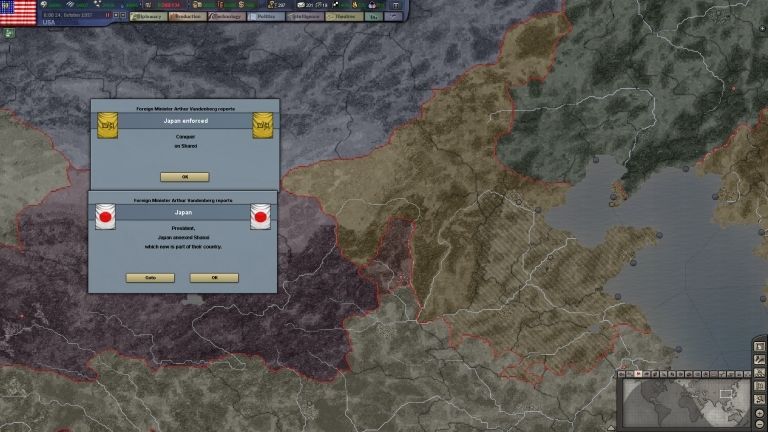Click the second button in right side toolbar

tap(760, 360)
